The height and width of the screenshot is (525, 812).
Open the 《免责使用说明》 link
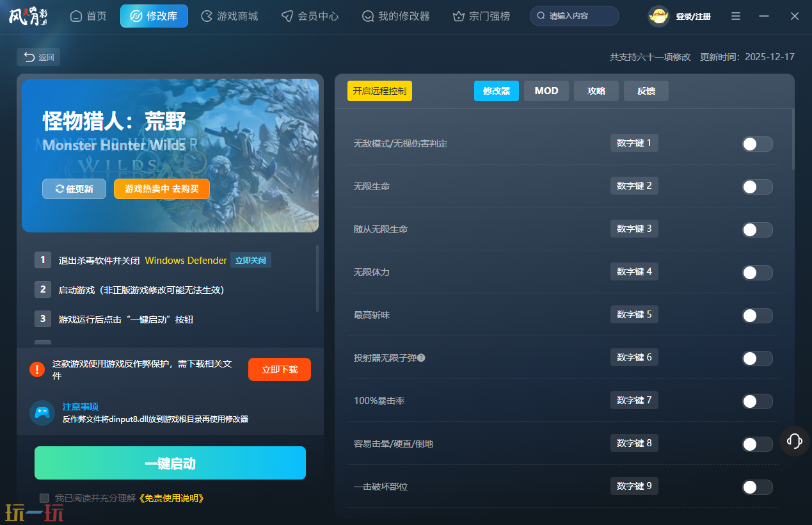pyautogui.click(x=171, y=498)
